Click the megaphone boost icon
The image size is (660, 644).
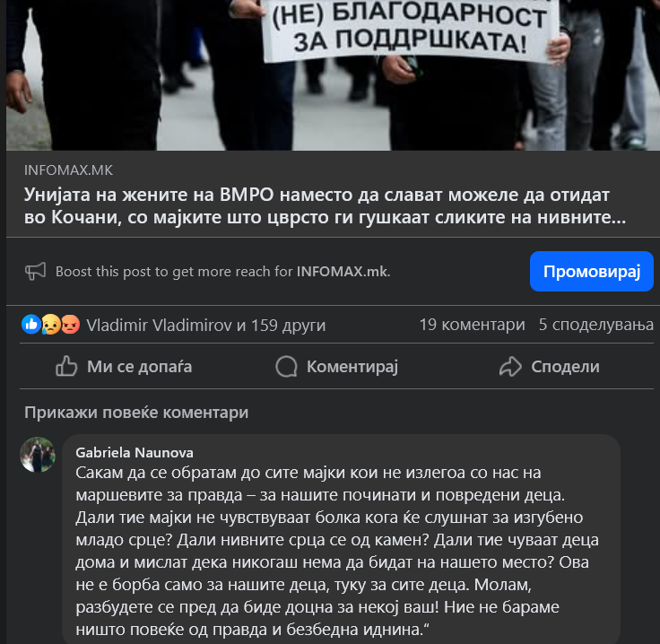point(35,271)
